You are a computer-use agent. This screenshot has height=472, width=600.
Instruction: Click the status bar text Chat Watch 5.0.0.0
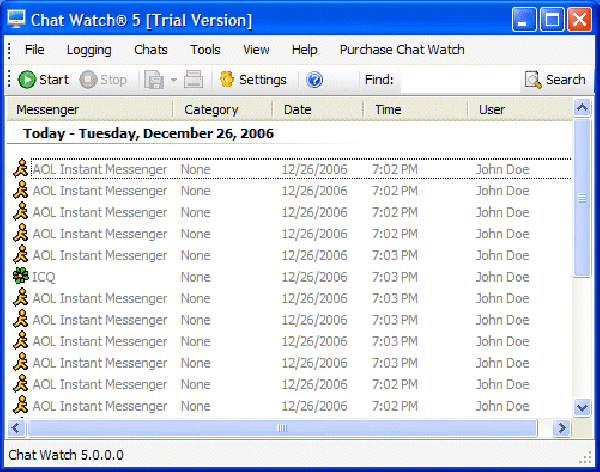point(66,455)
